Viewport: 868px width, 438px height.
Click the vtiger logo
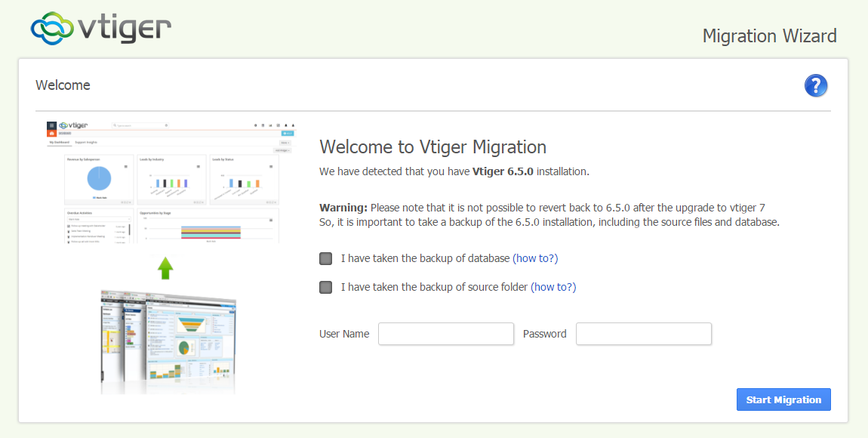pos(100,28)
